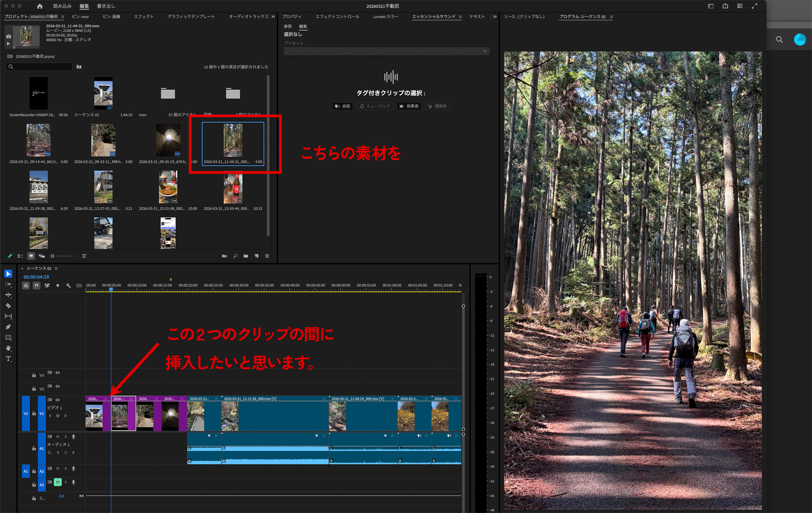Select the Hand tool
The width and height of the screenshot is (812, 513).
click(8, 348)
